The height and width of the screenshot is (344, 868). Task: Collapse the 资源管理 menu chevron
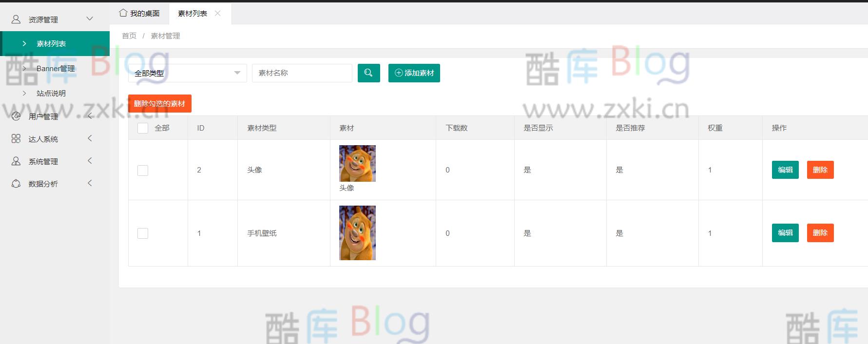coord(90,19)
